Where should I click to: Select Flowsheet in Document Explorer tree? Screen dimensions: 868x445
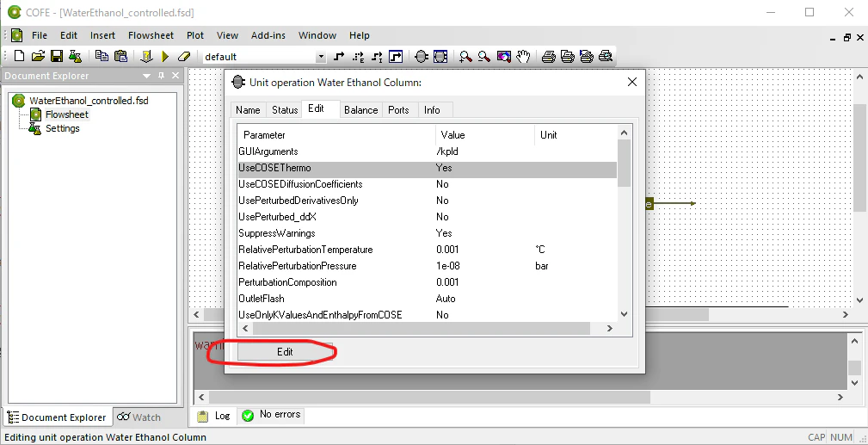66,114
